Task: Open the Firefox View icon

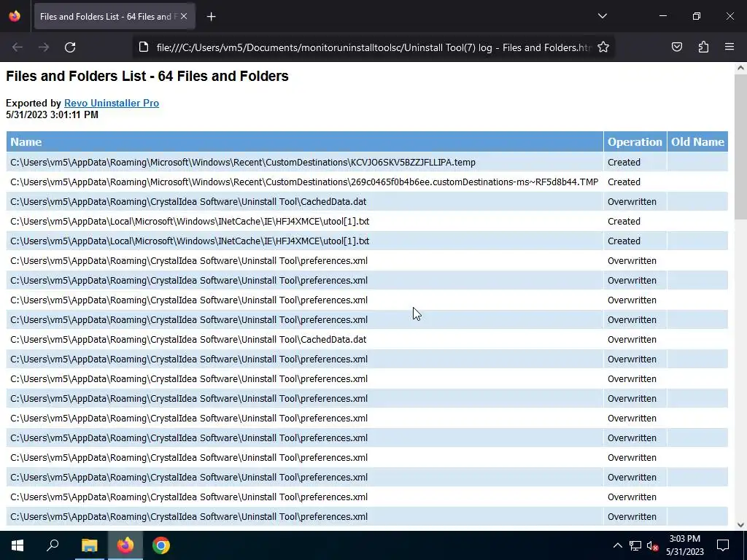Action: (x=15, y=16)
